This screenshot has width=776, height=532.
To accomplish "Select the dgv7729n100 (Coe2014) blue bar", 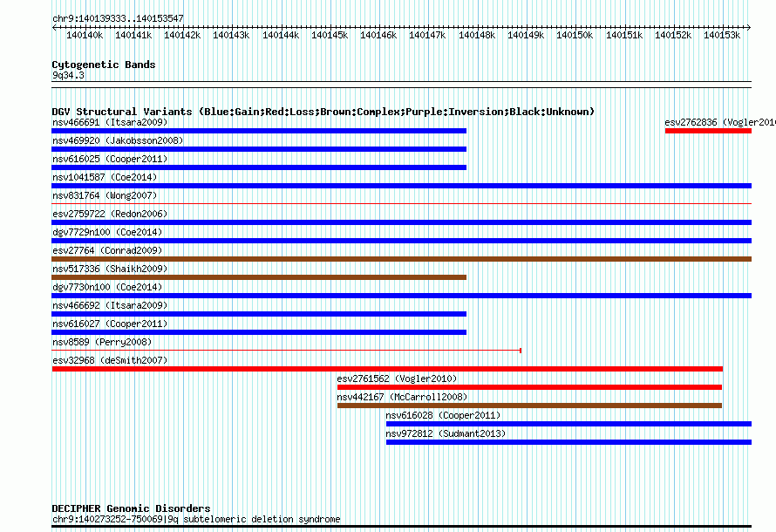I will click(x=401, y=241).
